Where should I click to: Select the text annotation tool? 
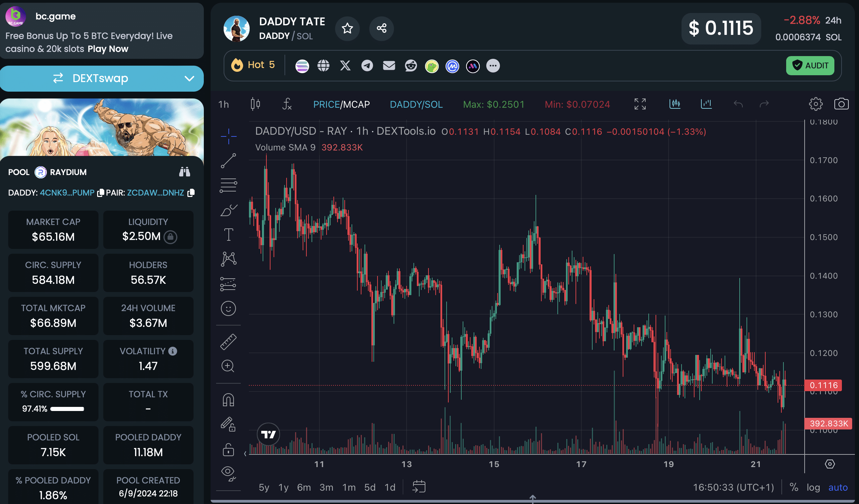pyautogui.click(x=228, y=235)
